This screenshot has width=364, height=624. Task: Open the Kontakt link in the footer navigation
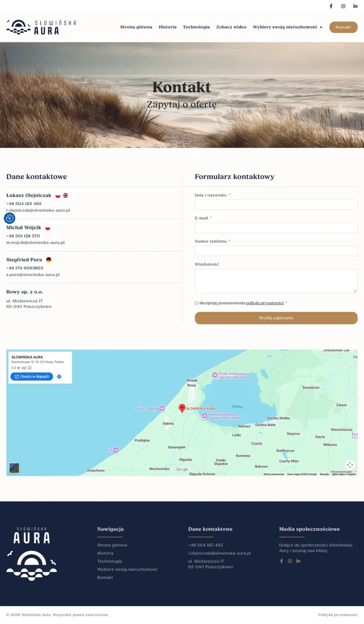(x=105, y=578)
